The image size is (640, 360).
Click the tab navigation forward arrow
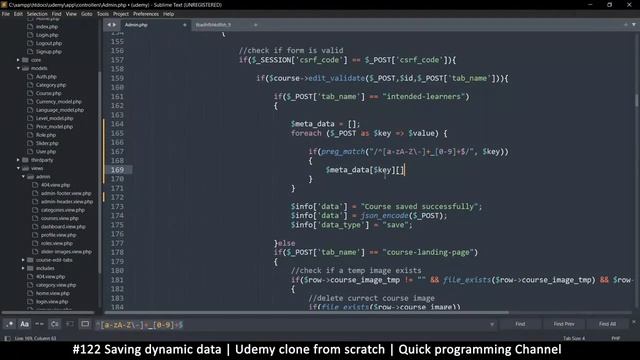(x=114, y=25)
